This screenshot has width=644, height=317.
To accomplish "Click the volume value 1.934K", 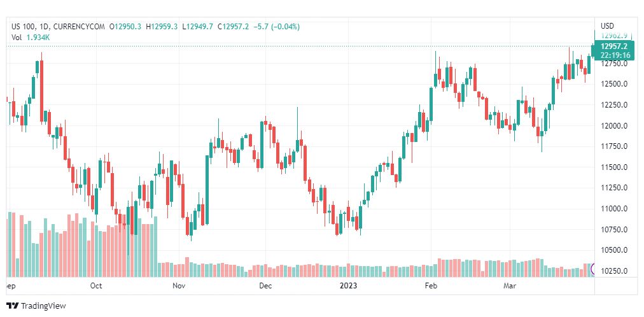I will [x=38, y=38].
